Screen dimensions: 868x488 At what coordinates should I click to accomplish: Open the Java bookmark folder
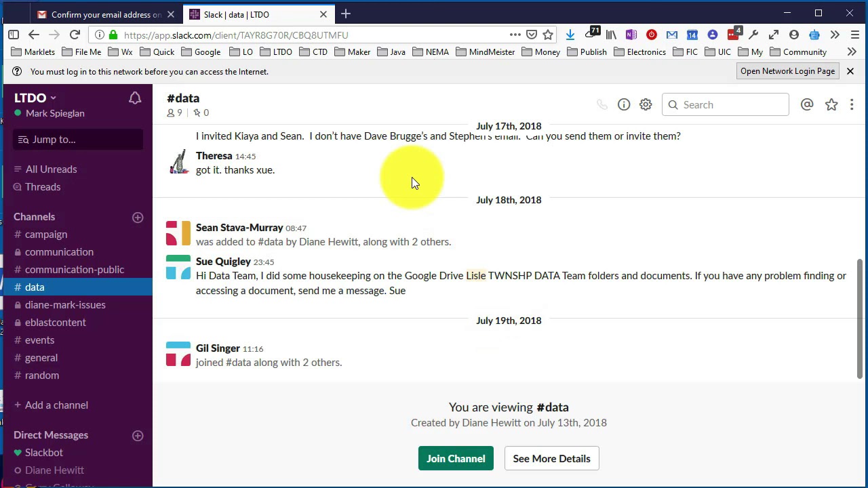[391, 52]
